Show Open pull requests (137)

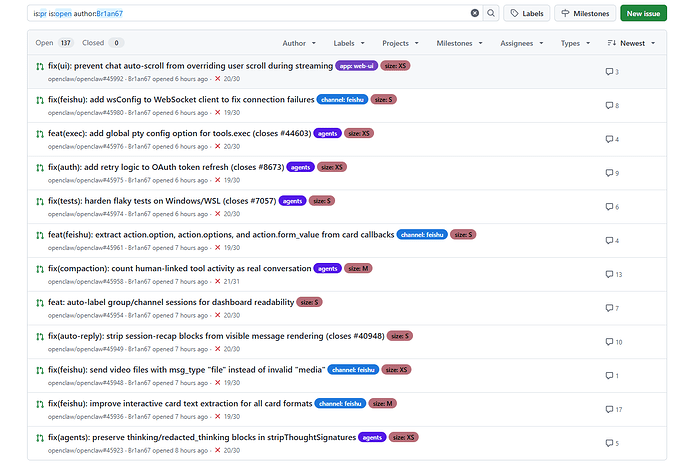pyautogui.click(x=54, y=43)
